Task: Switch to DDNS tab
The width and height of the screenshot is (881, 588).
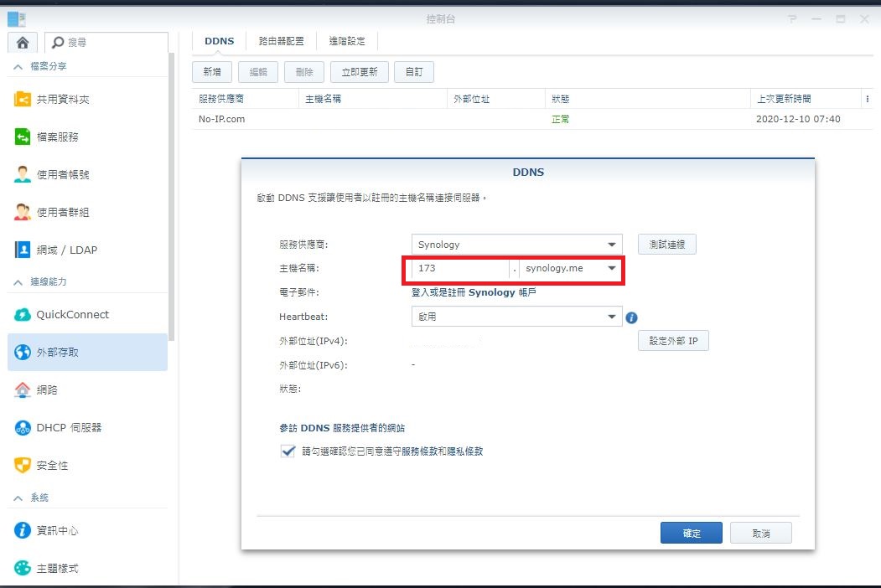Action: pos(219,41)
